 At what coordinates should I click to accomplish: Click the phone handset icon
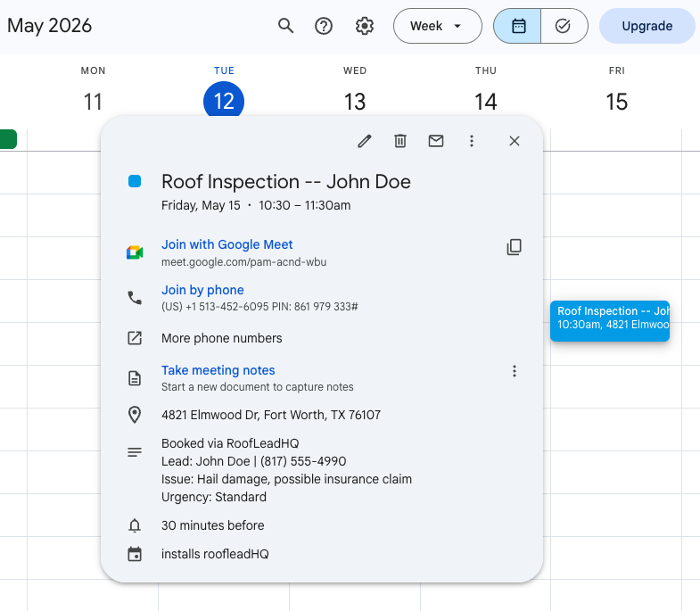(135, 298)
